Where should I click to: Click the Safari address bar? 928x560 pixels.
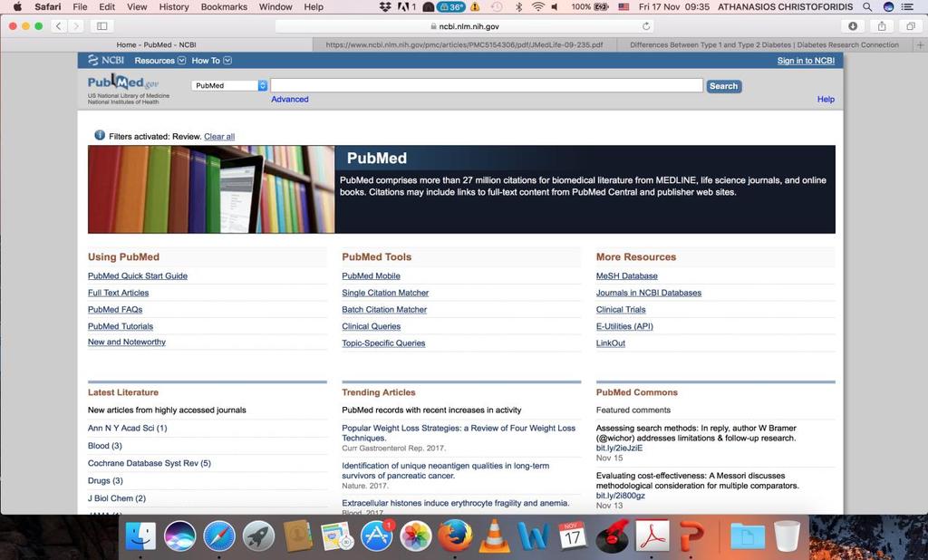pyautogui.click(x=465, y=26)
